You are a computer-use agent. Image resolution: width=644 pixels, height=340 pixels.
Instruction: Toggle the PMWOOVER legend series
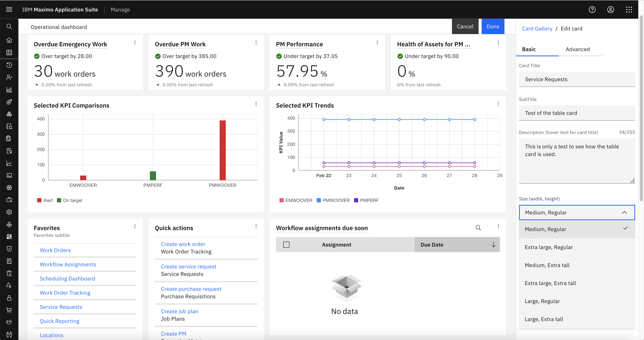click(x=333, y=200)
